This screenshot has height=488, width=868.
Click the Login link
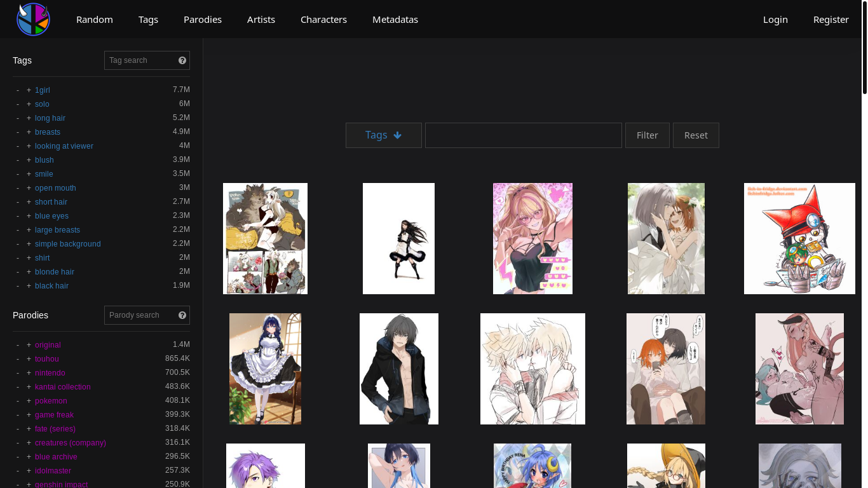coord(775,19)
